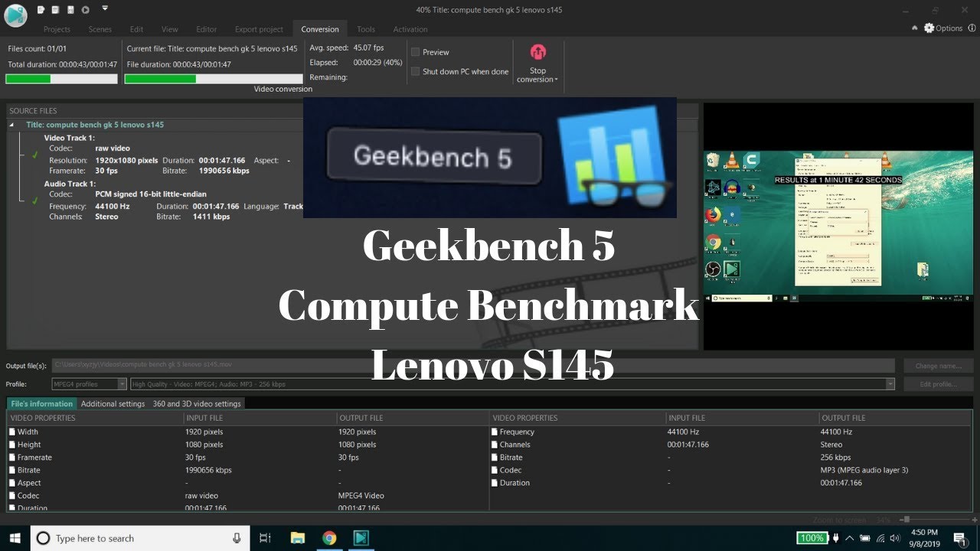Click the Cortana microphone icon
The image size is (980, 551).
(237, 538)
